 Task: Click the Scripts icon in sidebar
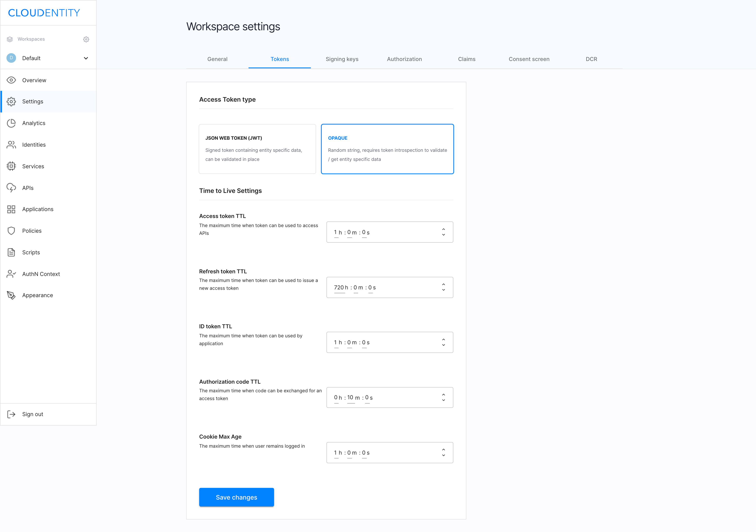(11, 252)
